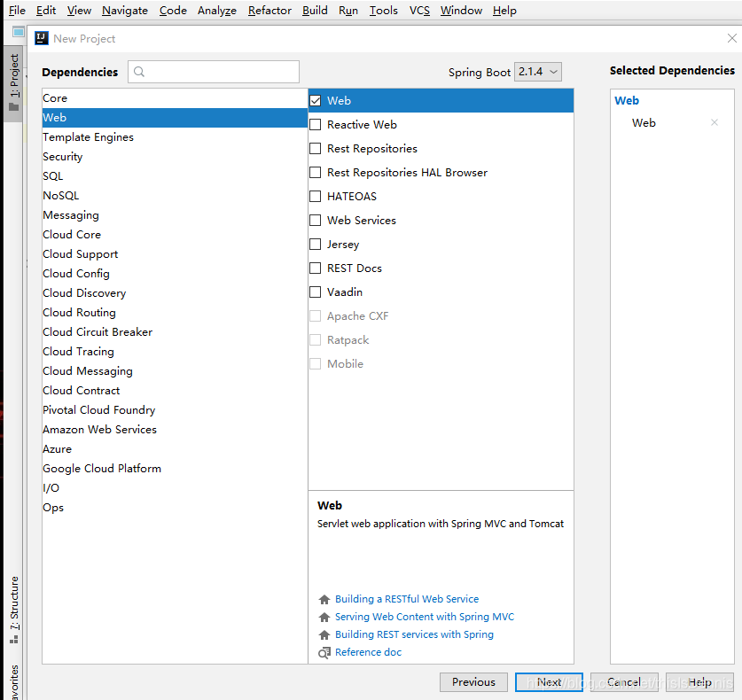Open Building a RESTful Web Service link
Viewport: 742px width, 700px height.
click(x=407, y=599)
